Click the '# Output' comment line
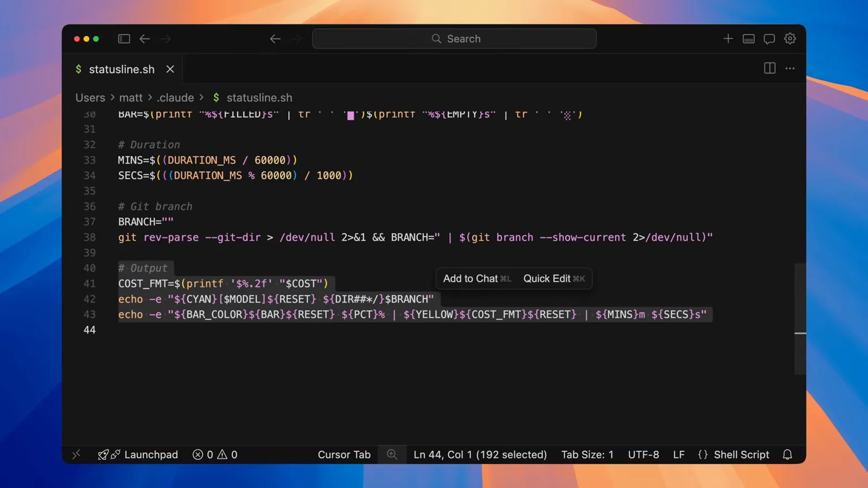 pos(143,268)
